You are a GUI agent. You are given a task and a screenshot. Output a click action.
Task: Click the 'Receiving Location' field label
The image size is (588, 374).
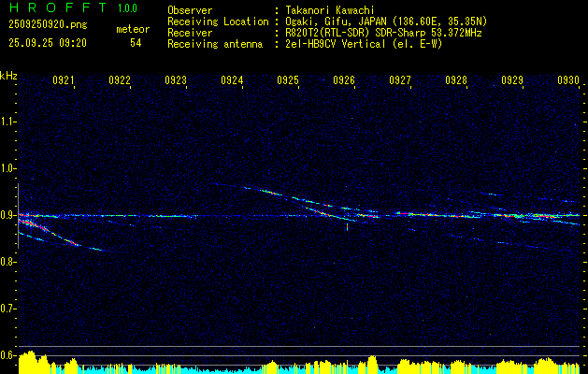[x=218, y=22]
